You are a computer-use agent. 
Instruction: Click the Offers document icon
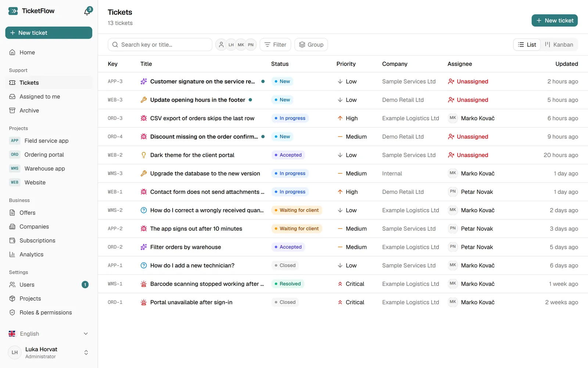(12, 213)
